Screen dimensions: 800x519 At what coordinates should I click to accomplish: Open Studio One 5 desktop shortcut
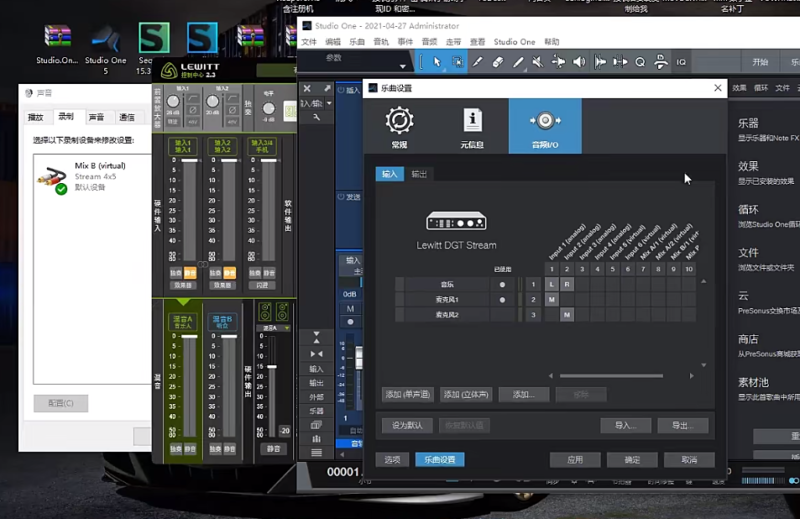(x=105, y=46)
